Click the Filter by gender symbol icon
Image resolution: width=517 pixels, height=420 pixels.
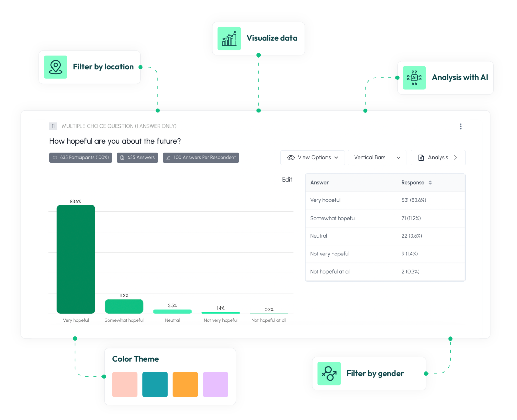[329, 374]
